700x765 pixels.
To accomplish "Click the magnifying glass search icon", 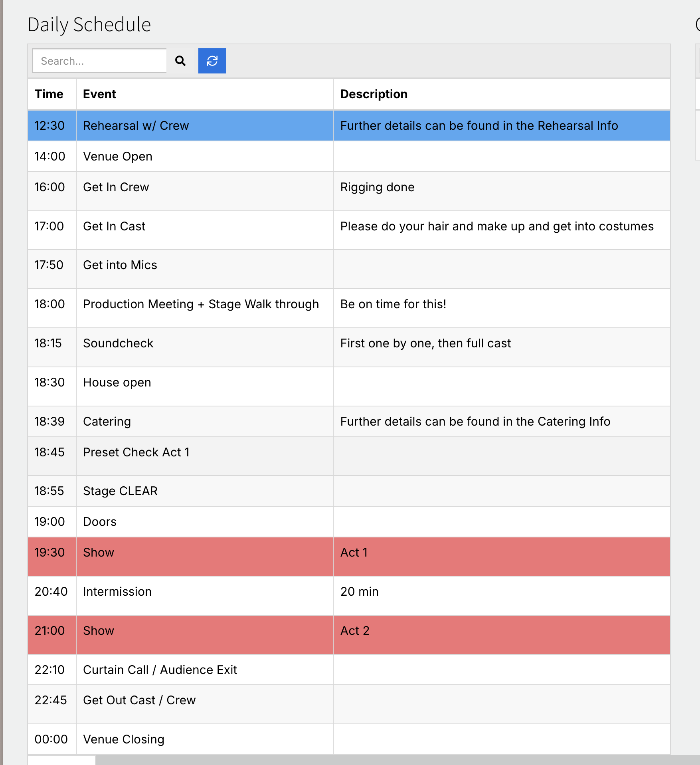I will [x=180, y=61].
